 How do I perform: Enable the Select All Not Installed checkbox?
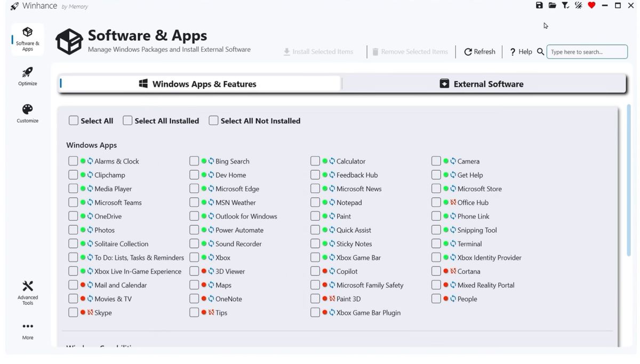click(213, 121)
